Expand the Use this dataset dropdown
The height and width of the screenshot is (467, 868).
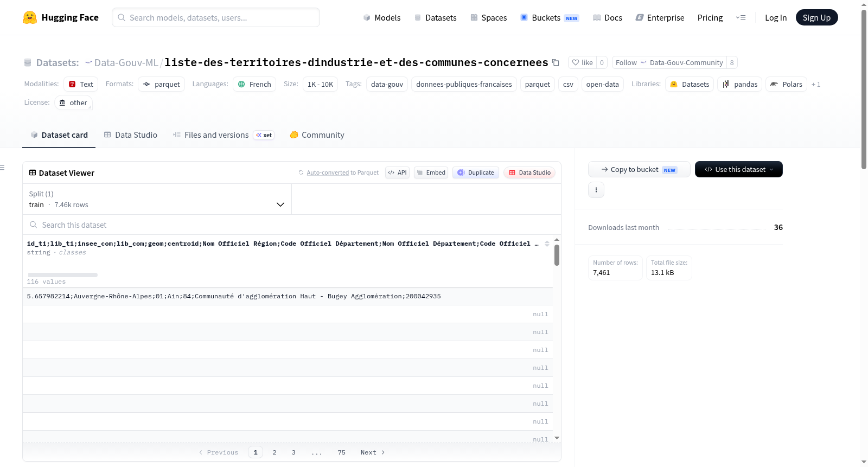[x=739, y=169]
